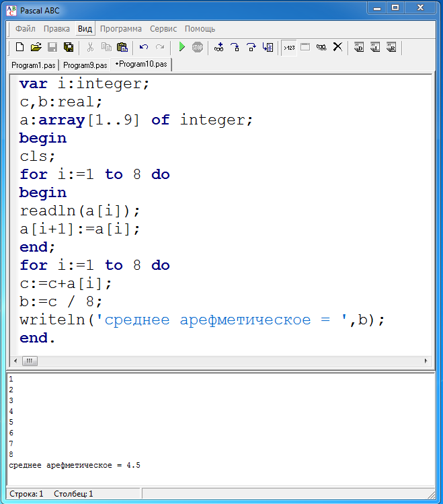Viewport: 443px width, 504px height.
Task: Click the Pascal ABC title bar icon
Action: [x=11, y=11]
